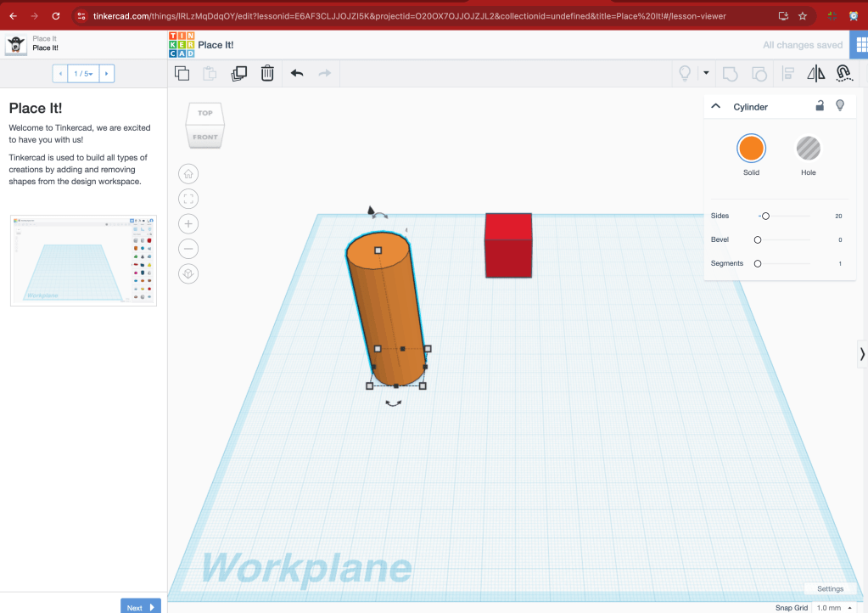Open the Snap Grid 1.0 mm dropdown
868x613 pixels.
(834, 607)
